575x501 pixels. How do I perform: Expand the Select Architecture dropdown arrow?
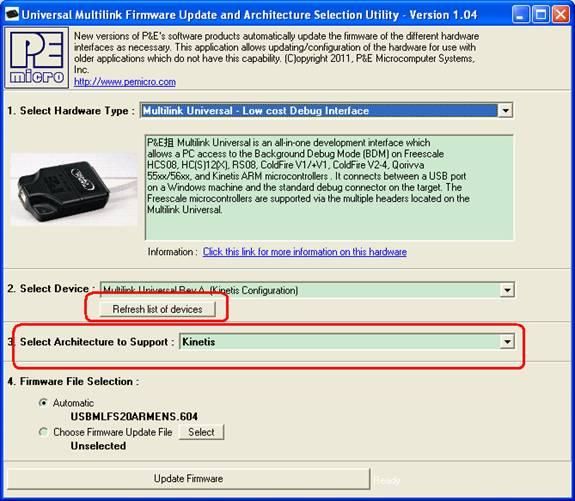pyautogui.click(x=507, y=342)
